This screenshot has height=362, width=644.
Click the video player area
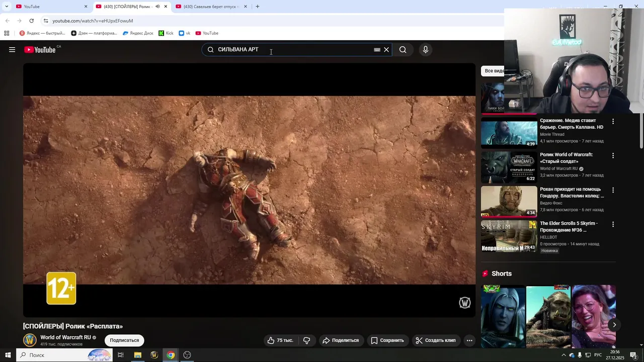[x=249, y=190]
